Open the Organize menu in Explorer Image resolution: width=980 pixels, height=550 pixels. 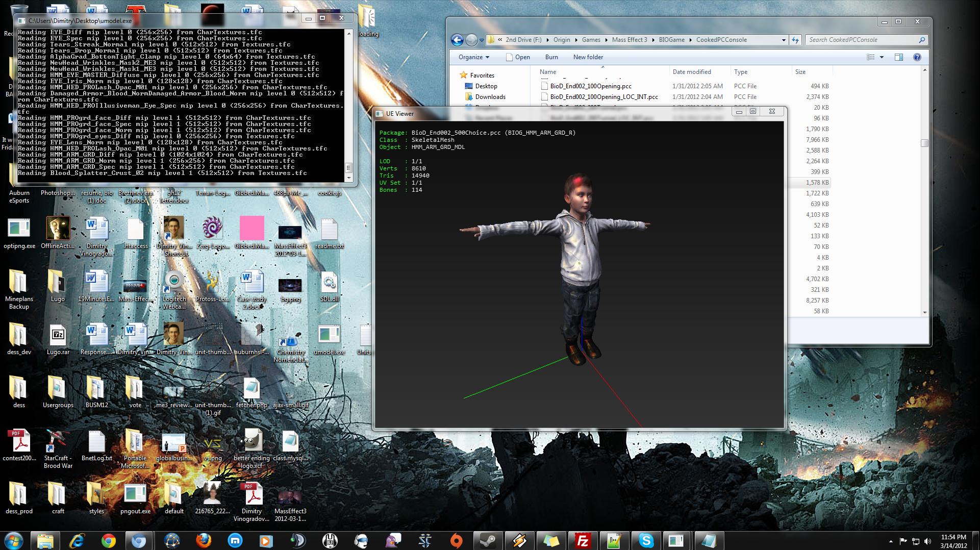[473, 57]
